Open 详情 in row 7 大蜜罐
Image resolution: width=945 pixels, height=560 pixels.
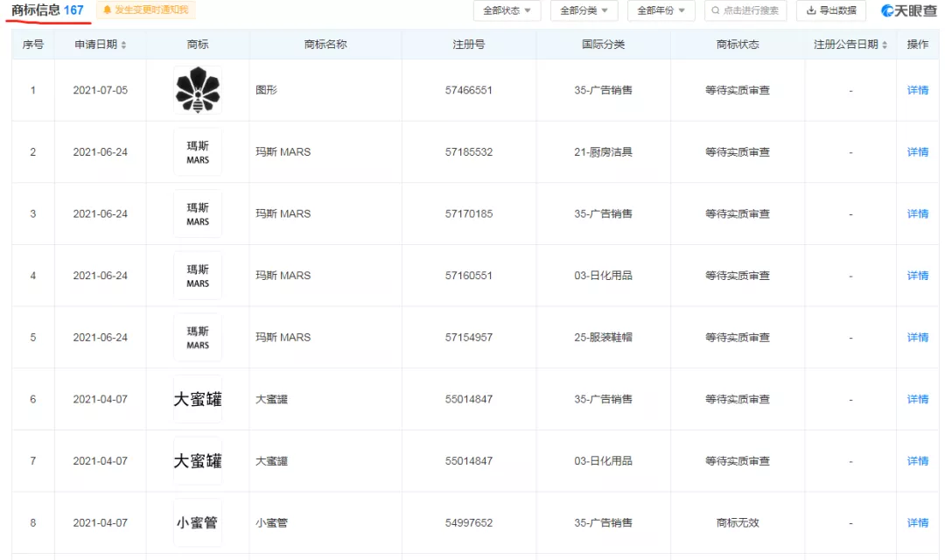tap(917, 460)
